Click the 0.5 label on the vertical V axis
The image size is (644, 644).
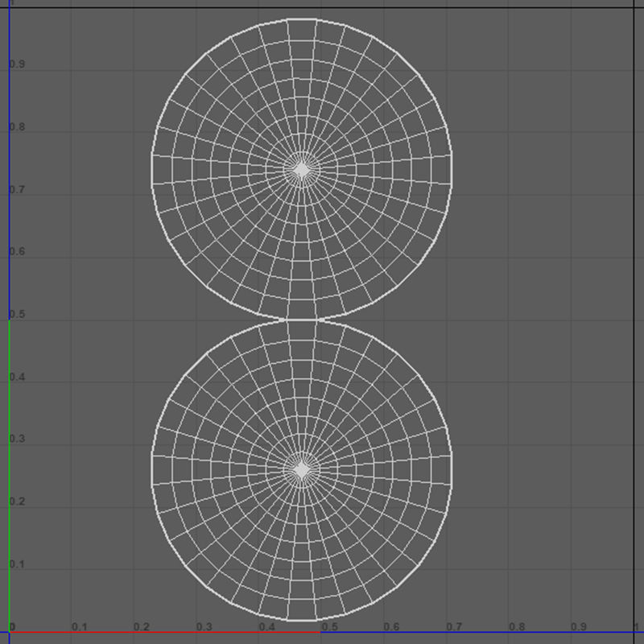[x=17, y=314]
